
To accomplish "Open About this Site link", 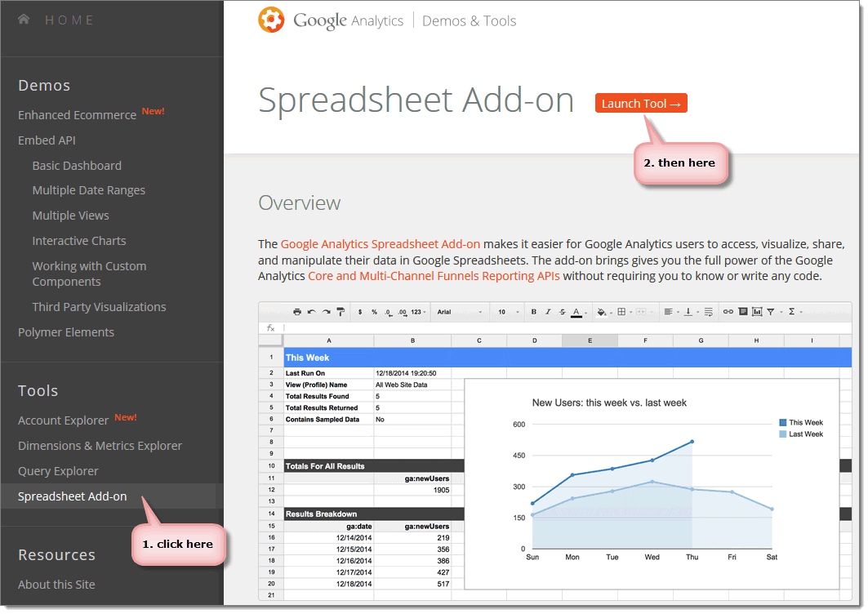I will pyautogui.click(x=56, y=585).
